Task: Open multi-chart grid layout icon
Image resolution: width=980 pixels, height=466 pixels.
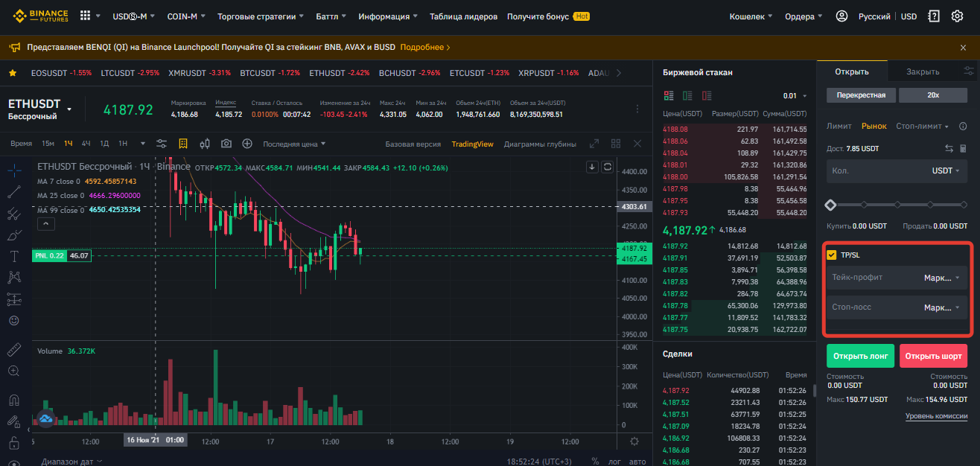Action: pyautogui.click(x=616, y=144)
